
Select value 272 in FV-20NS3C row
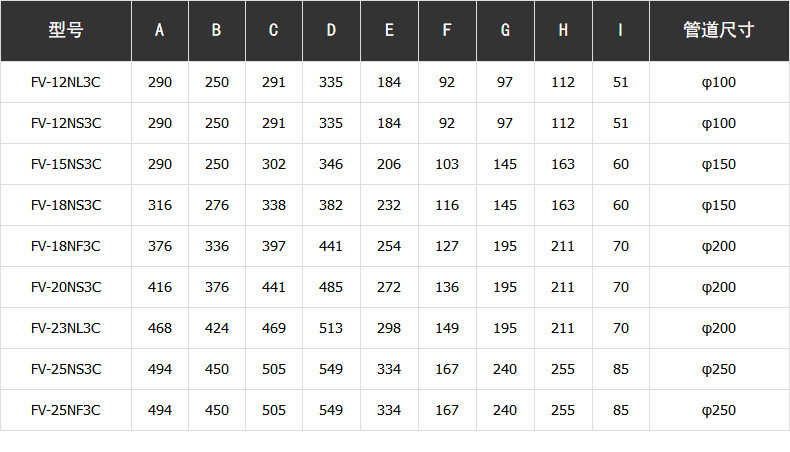[x=389, y=287]
